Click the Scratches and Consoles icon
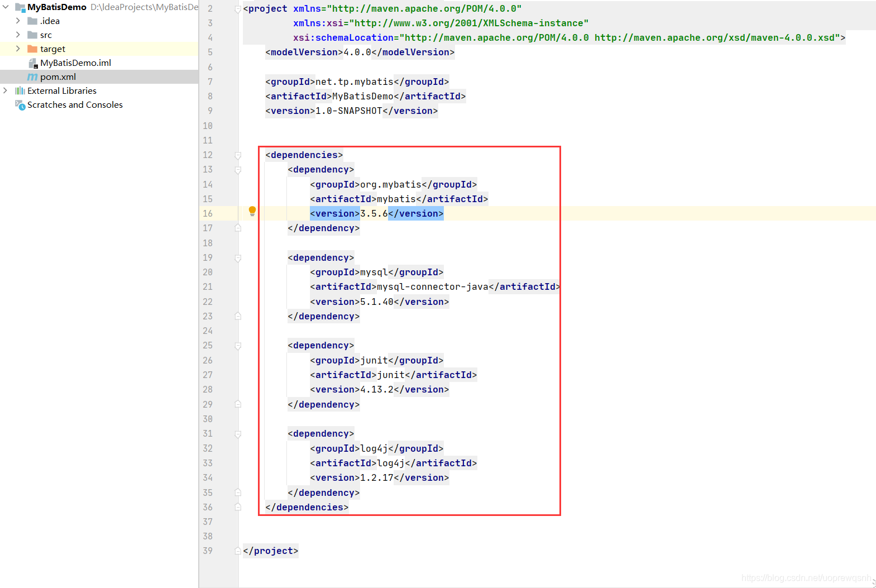This screenshot has width=876, height=588. (x=20, y=105)
